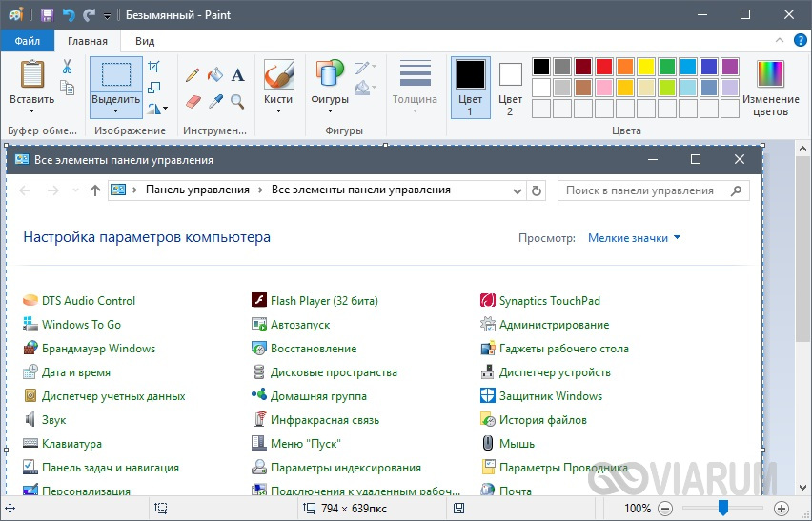Undo the last action in Paint

69,15
